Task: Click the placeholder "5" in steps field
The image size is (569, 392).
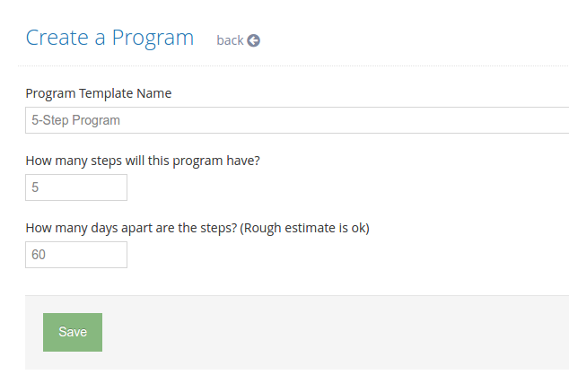Action: [x=35, y=187]
